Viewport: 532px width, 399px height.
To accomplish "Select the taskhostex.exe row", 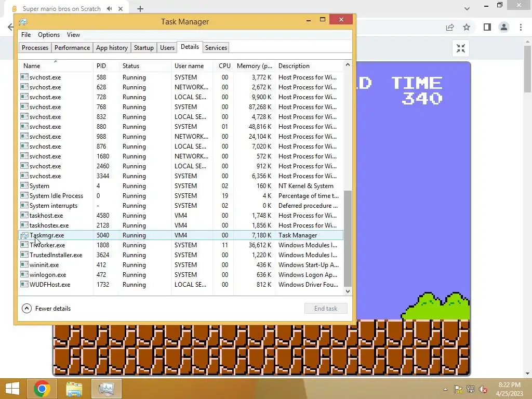I will tap(181, 225).
